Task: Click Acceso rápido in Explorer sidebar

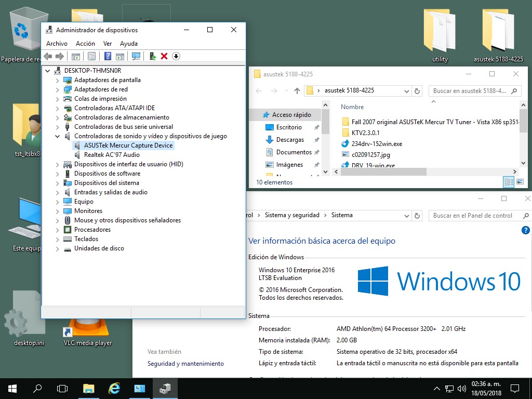Action: [x=291, y=115]
